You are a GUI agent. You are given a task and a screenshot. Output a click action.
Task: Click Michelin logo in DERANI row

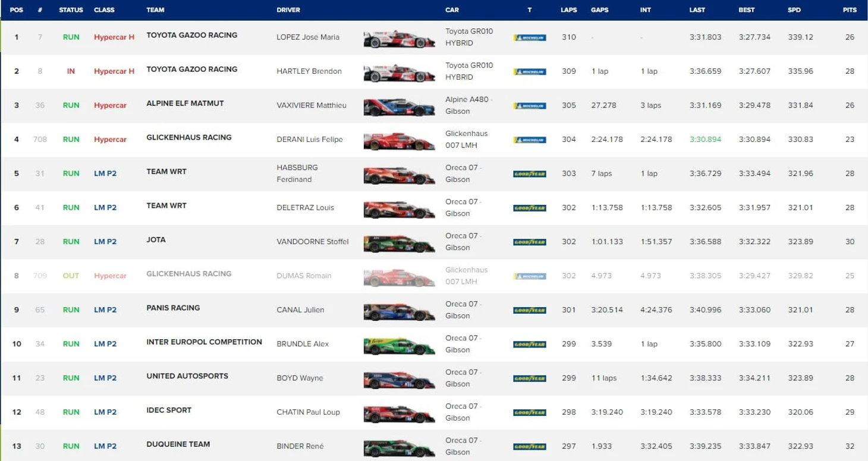(x=529, y=140)
